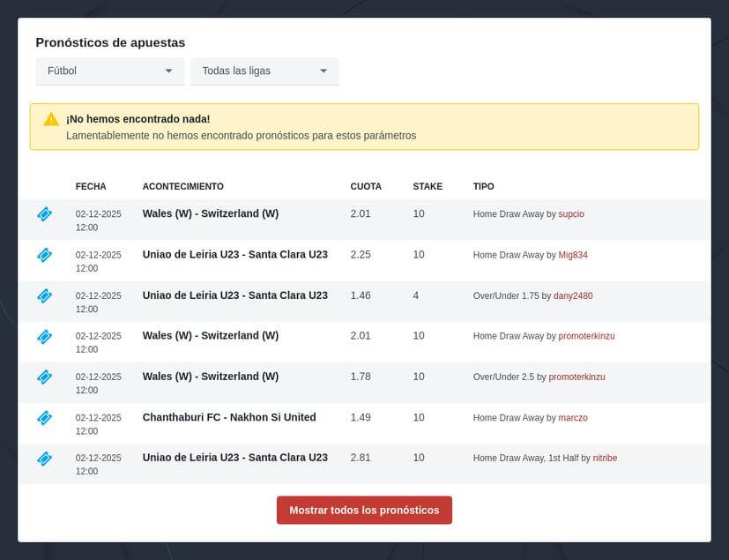The width and height of the screenshot is (729, 560).
Task: Open the Fútbol sport dropdown
Action: [109, 71]
